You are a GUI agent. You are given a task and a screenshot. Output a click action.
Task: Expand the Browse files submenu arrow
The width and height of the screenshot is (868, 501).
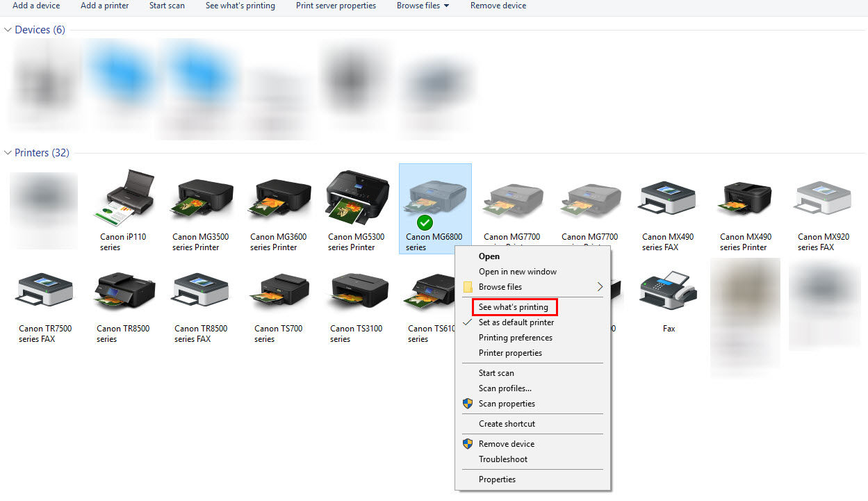(x=599, y=286)
